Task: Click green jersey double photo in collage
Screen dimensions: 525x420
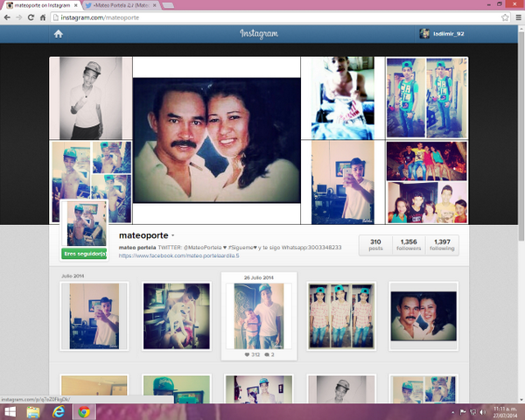Action: click(427, 98)
